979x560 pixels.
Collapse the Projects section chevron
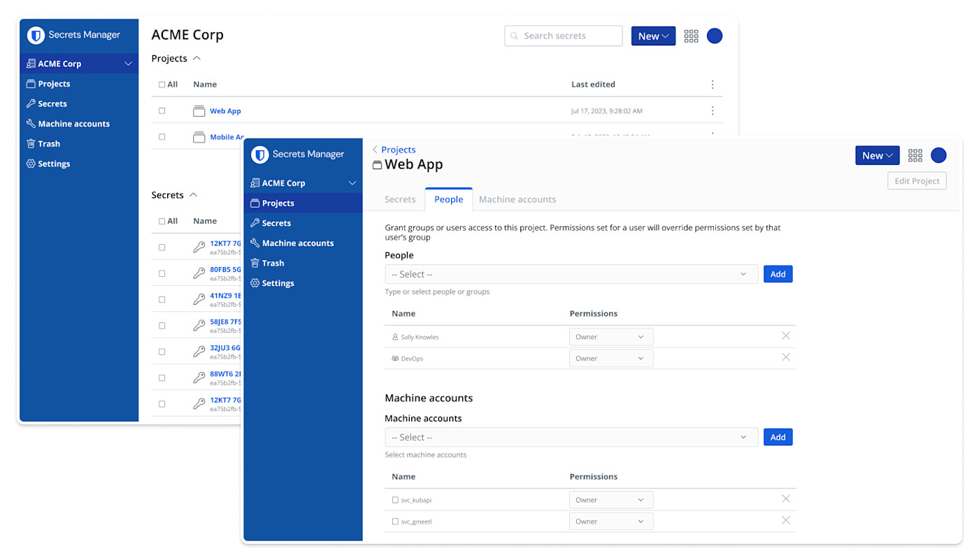coord(196,59)
